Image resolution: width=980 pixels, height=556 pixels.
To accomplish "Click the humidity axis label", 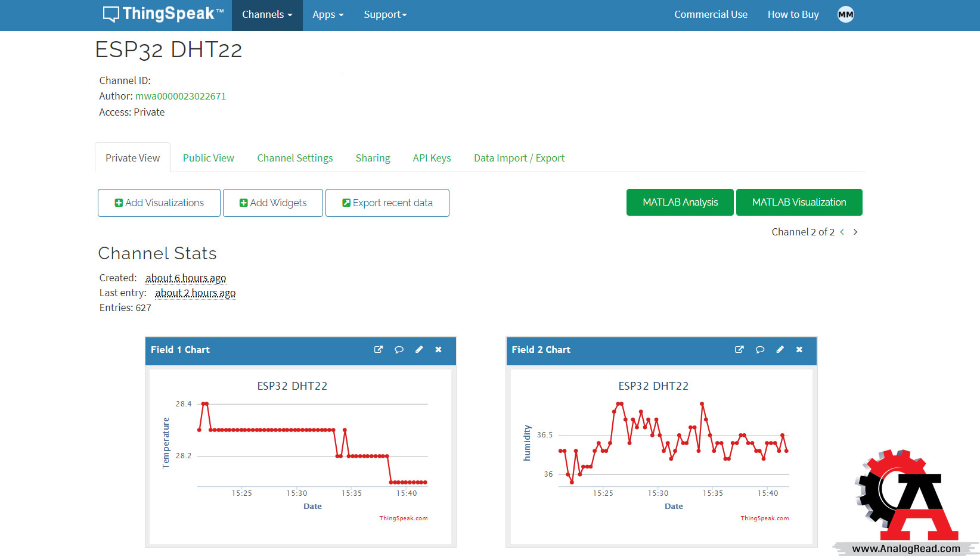I will [x=527, y=443].
